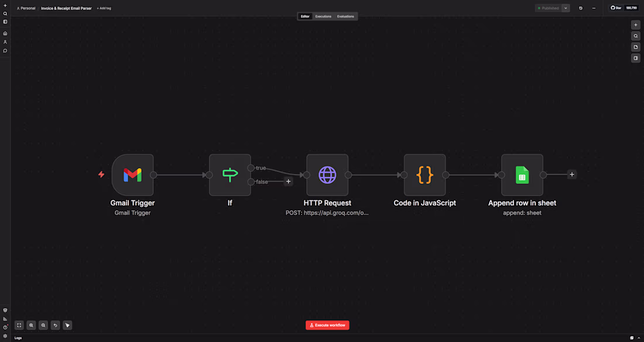Click the If node false output connector
The image size is (644, 342).
coord(251,182)
